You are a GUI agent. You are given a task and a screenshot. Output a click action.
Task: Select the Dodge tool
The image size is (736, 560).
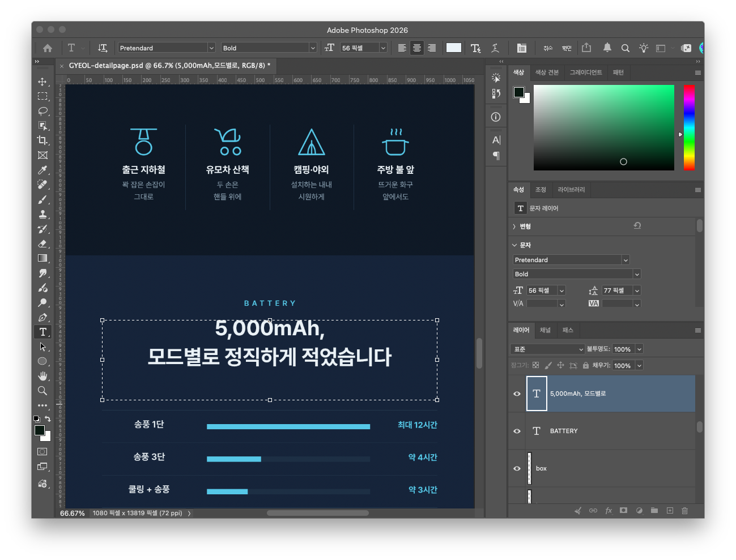pos(42,302)
